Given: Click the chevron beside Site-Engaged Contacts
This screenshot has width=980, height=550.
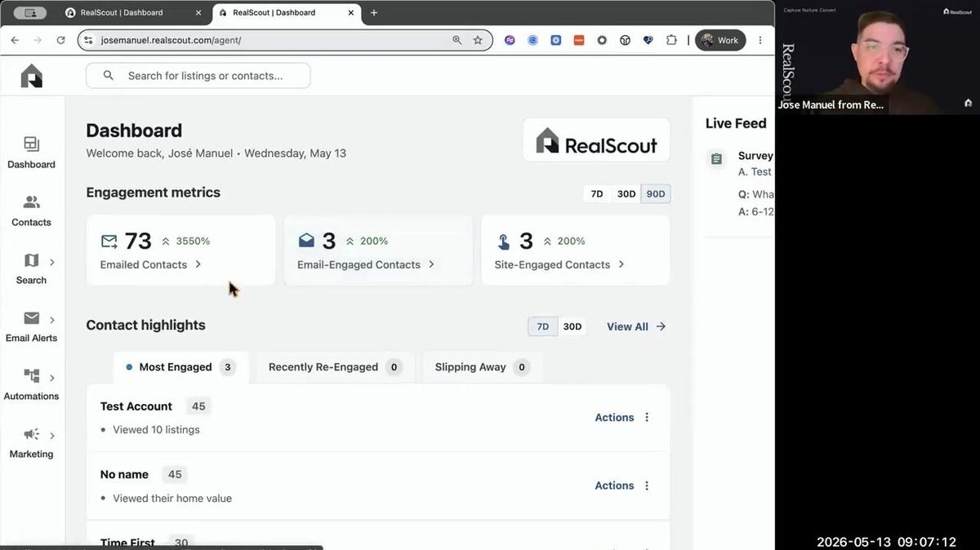Looking at the screenshot, I should 621,264.
